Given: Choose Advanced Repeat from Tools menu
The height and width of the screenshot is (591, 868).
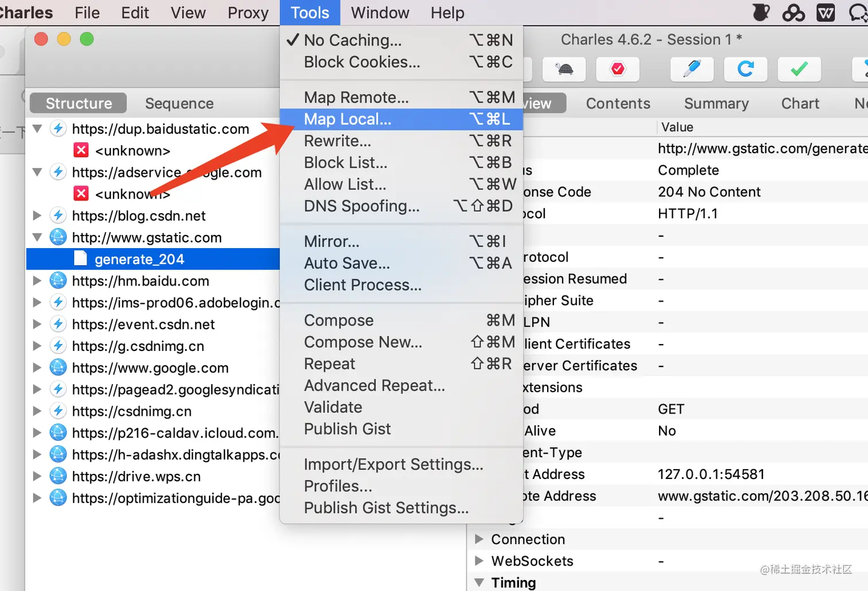Looking at the screenshot, I should pos(401,385).
